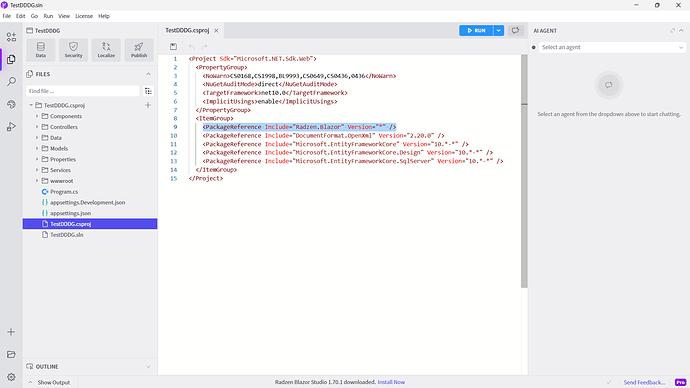Open the Go menu
690x388 pixels.
(34, 16)
